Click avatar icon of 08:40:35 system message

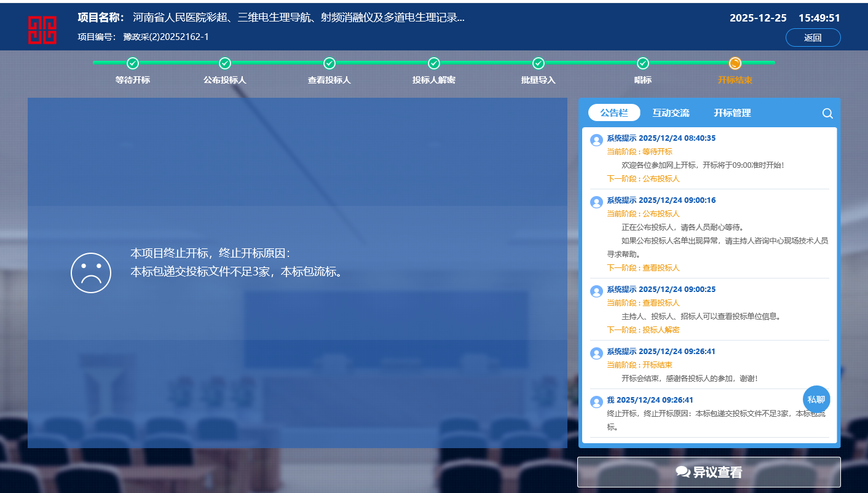(596, 140)
